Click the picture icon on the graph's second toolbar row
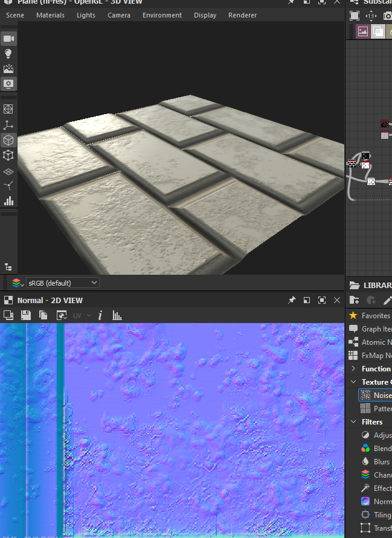 pos(362,31)
